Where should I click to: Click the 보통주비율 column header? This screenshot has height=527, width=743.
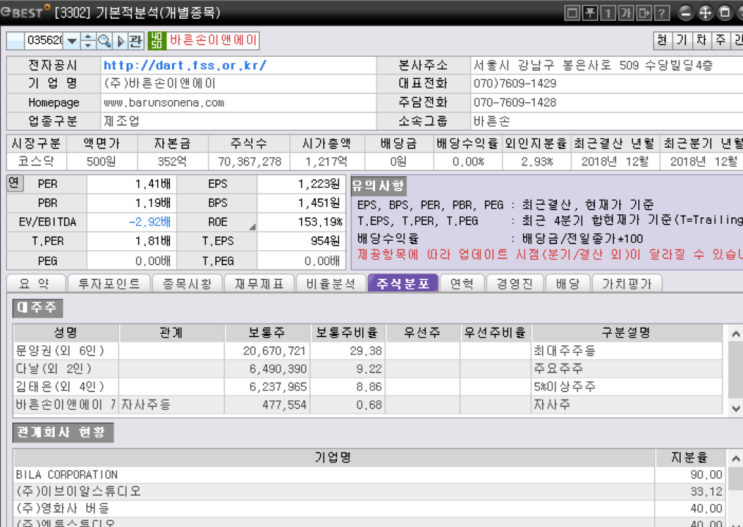[347, 333]
